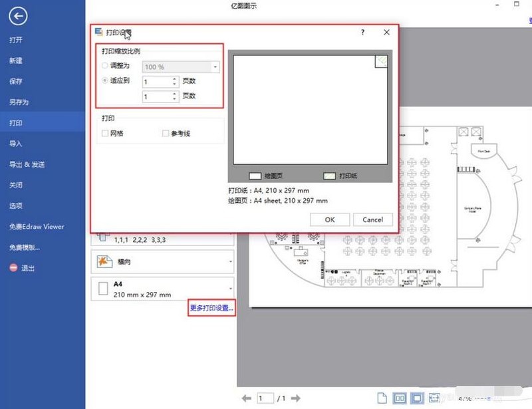Click the A4 paper page icon

[103, 289]
